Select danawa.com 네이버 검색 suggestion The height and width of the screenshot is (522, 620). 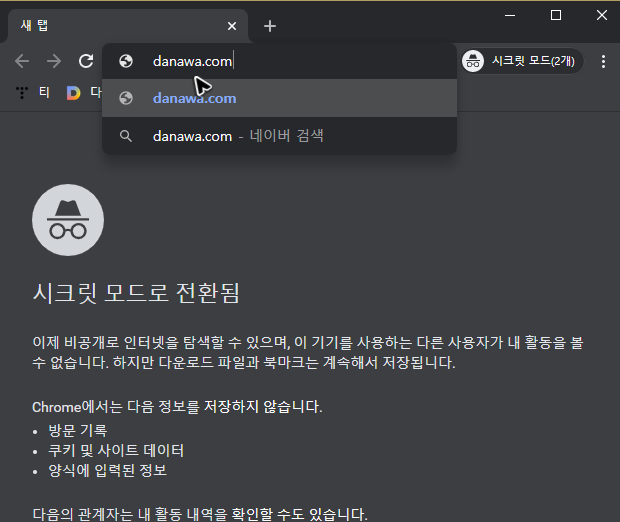point(279,136)
